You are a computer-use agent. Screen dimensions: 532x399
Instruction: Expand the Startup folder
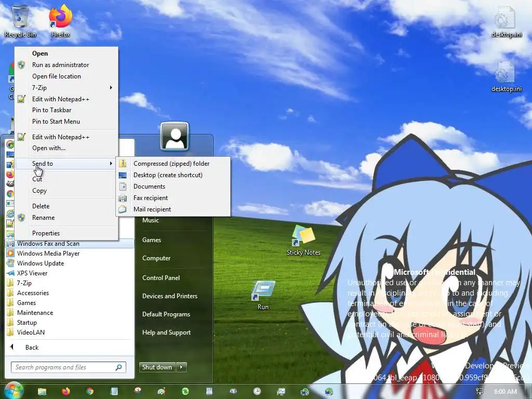[70, 322]
